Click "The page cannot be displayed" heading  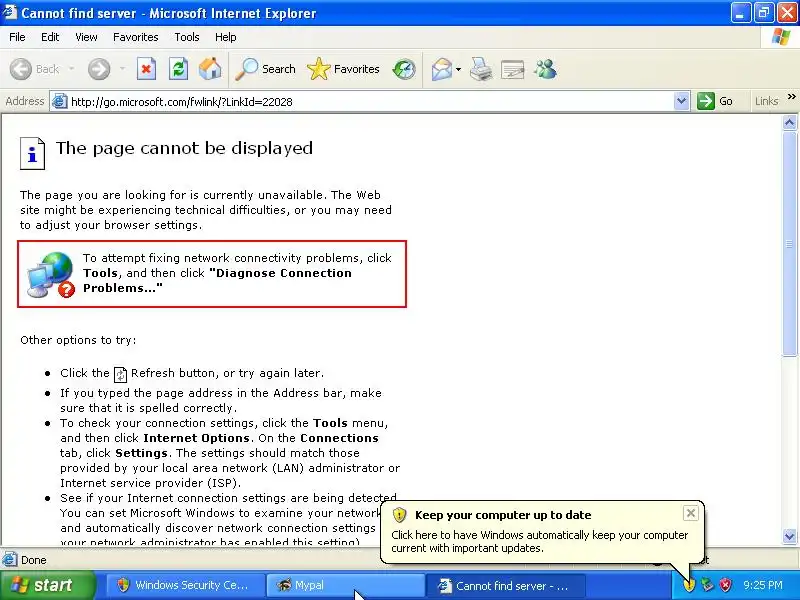[x=184, y=148]
